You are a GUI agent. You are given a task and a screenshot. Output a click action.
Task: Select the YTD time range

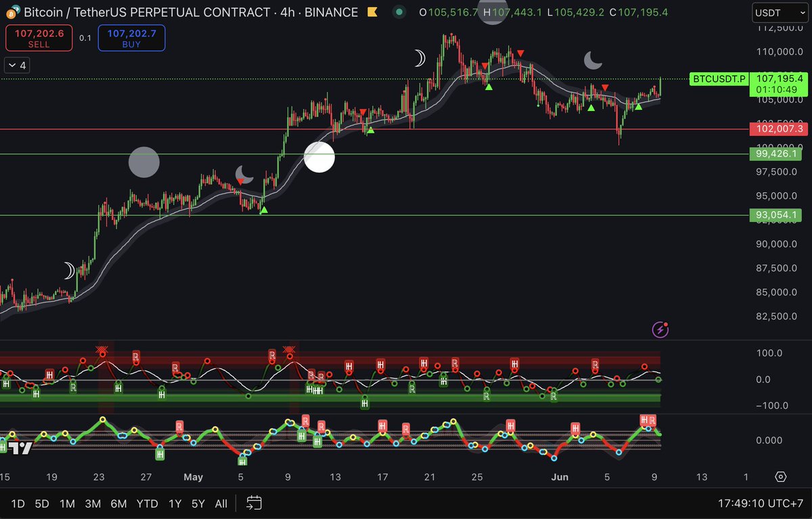147,503
